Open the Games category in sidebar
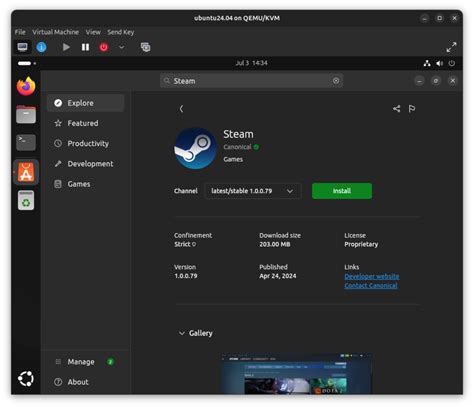 pos(86,184)
